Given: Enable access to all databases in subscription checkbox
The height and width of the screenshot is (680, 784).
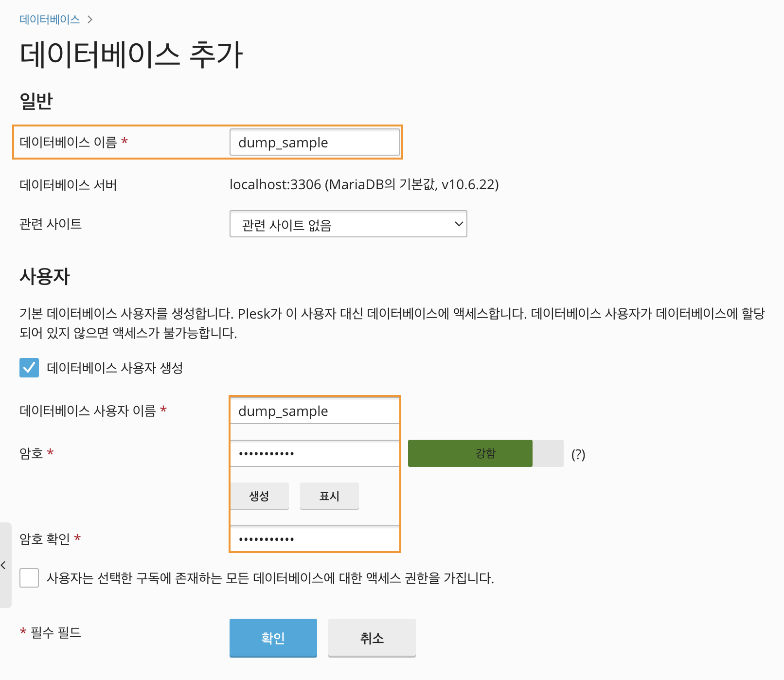Looking at the screenshot, I should 29,578.
